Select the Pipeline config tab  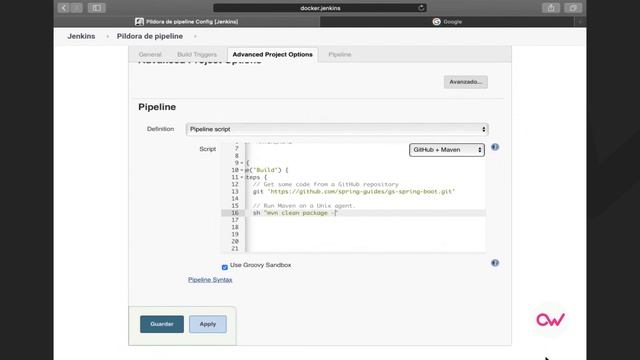[340, 54]
